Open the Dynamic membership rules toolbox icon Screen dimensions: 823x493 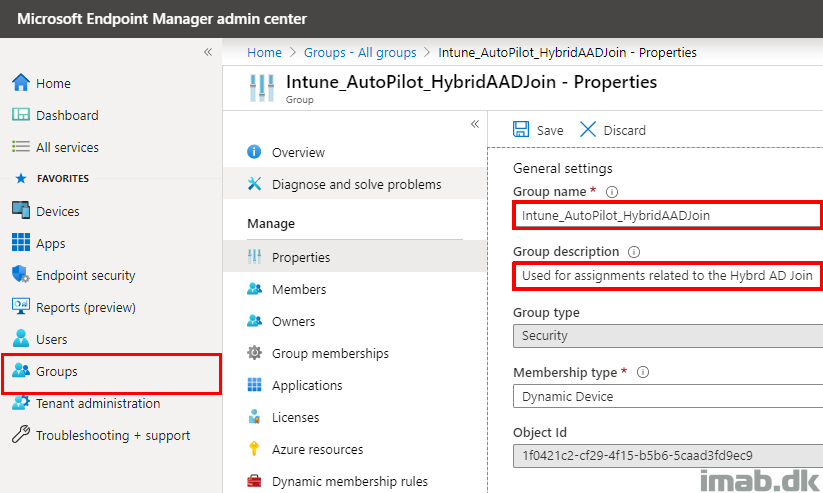(x=254, y=480)
